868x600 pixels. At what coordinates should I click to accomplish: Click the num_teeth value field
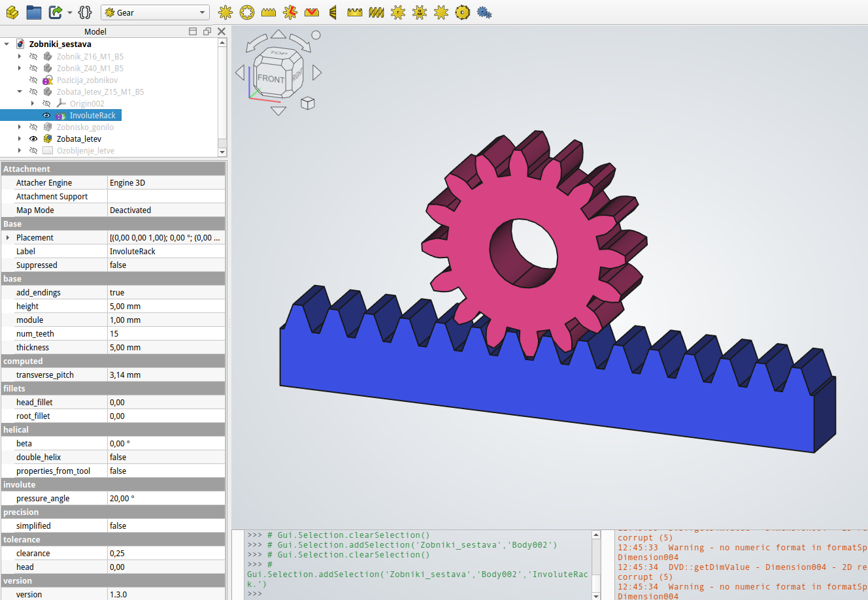pos(166,334)
